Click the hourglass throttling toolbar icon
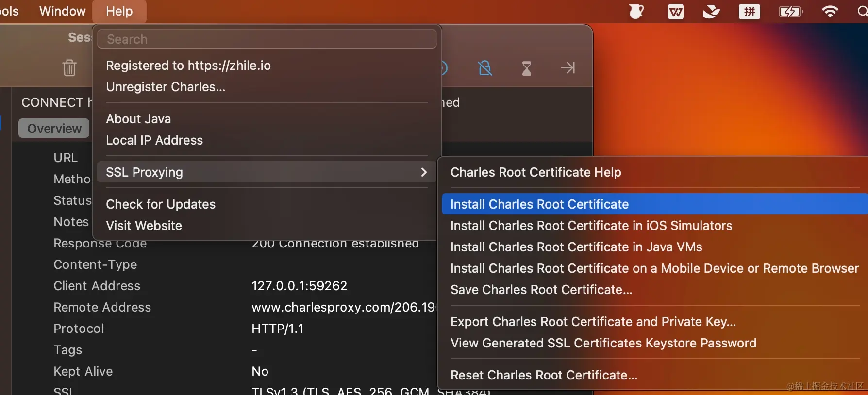 click(527, 68)
